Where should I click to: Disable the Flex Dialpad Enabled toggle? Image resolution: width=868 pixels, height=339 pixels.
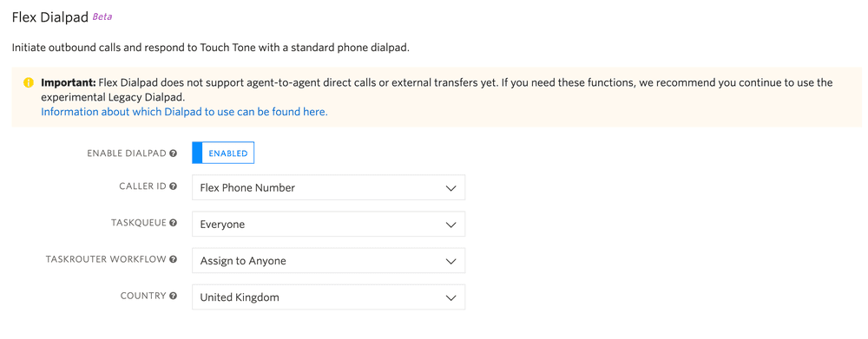223,153
